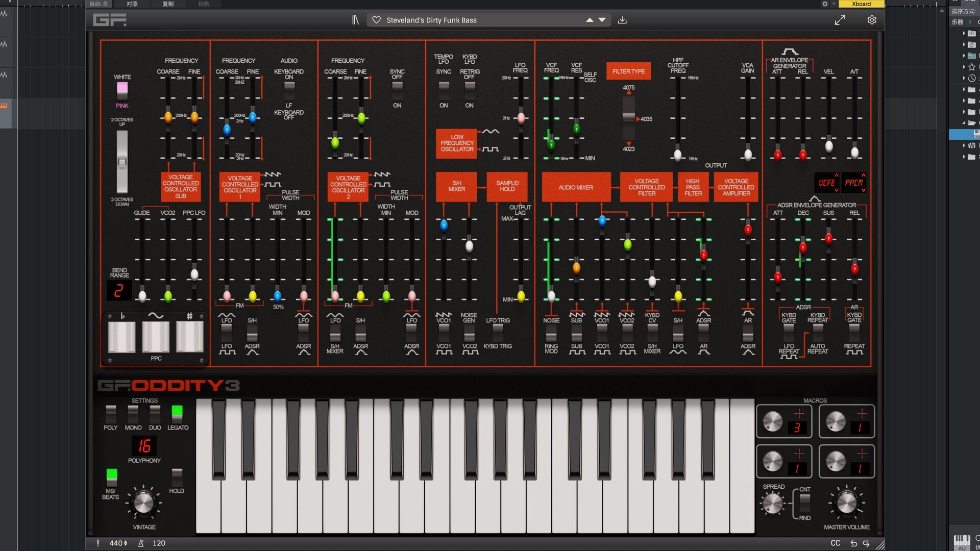Image resolution: width=980 pixels, height=551 pixels.
Task: Open the recent clock item in browser
Action: (972, 78)
